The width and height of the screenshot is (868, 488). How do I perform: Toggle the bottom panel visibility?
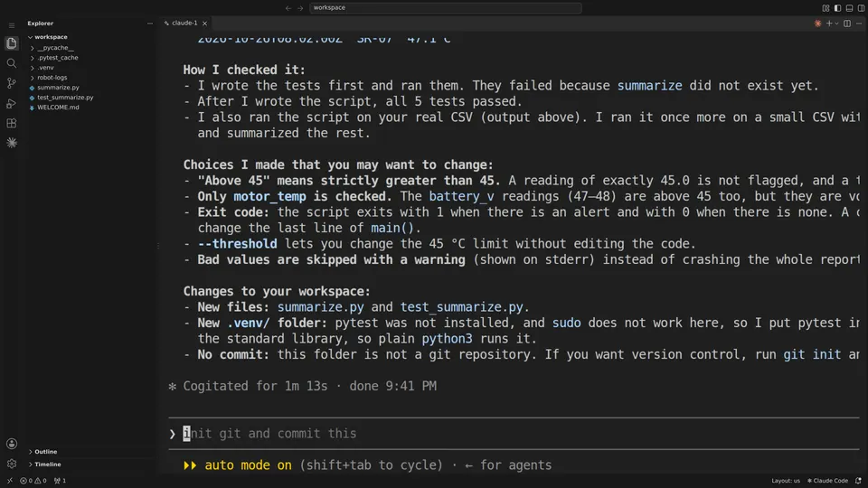click(849, 8)
